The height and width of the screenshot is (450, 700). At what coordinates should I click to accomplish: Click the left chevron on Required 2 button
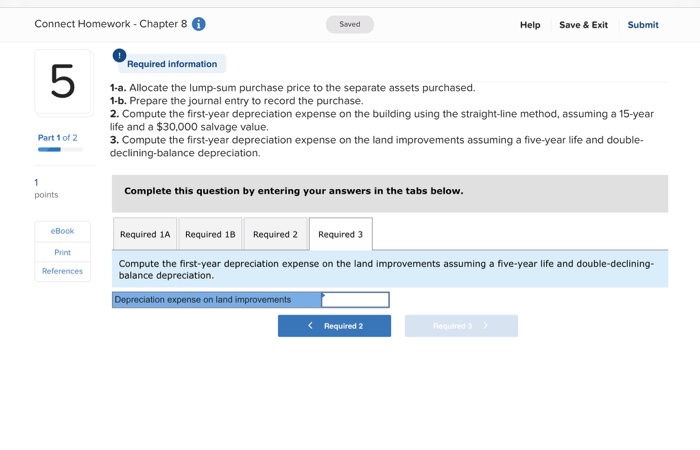click(310, 325)
